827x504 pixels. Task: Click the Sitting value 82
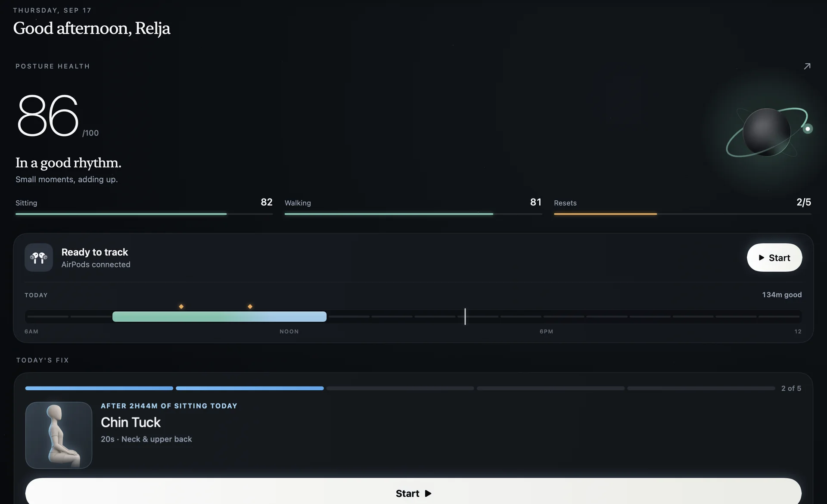coord(267,202)
